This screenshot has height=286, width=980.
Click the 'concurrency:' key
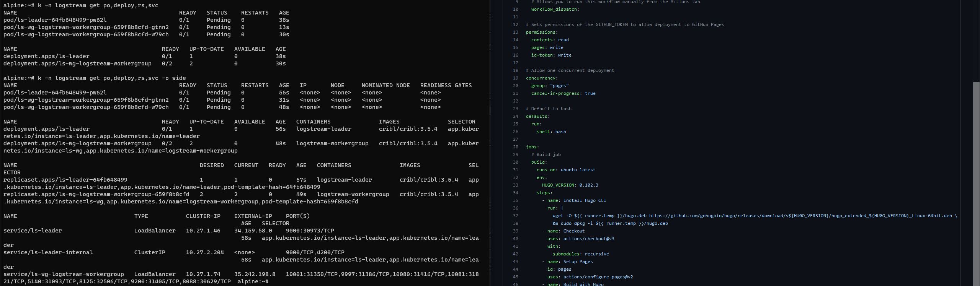point(542,78)
